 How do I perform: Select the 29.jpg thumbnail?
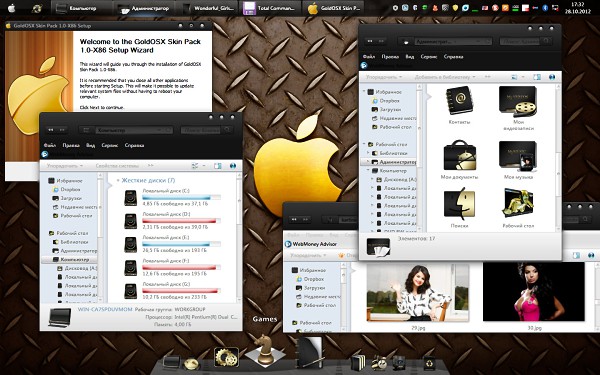click(418, 293)
